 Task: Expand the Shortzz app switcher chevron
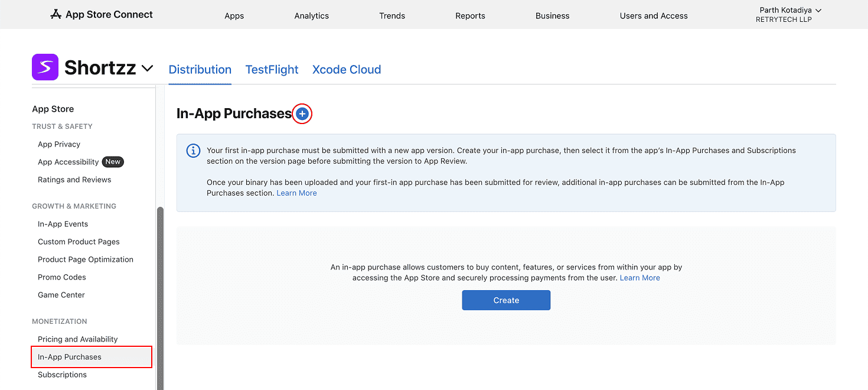click(x=147, y=69)
